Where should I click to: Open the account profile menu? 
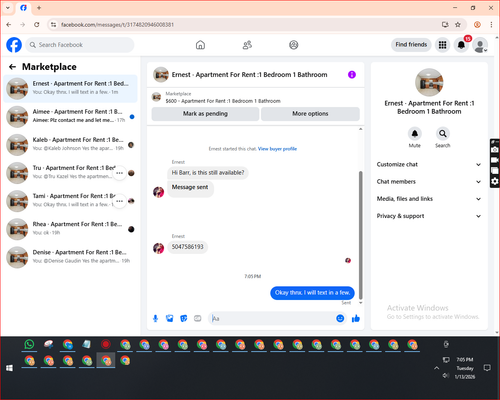[x=480, y=45]
